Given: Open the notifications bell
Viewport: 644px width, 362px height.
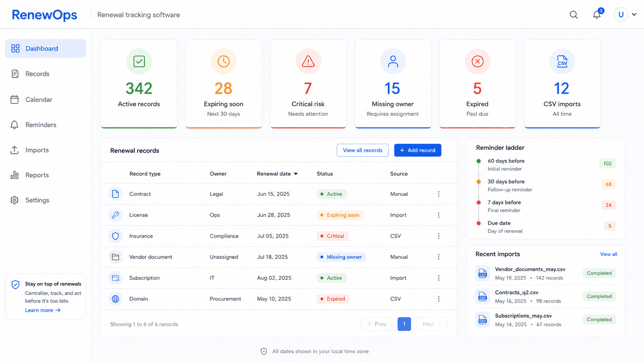Looking at the screenshot, I should pos(597,15).
